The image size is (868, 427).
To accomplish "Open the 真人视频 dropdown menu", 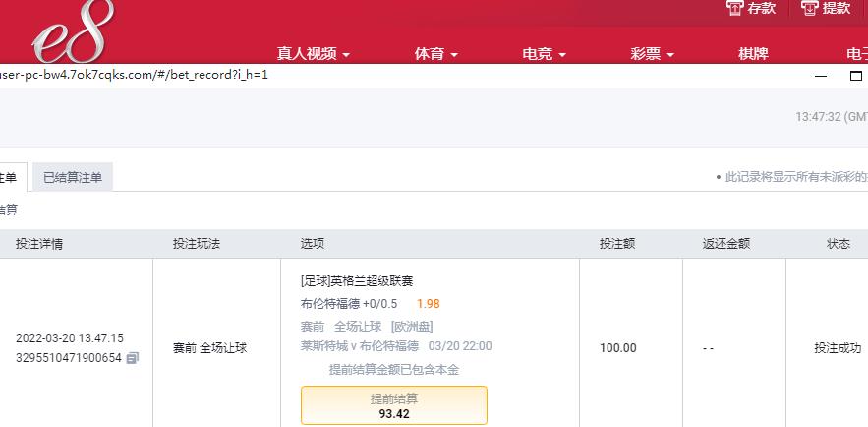I will tap(314, 54).
